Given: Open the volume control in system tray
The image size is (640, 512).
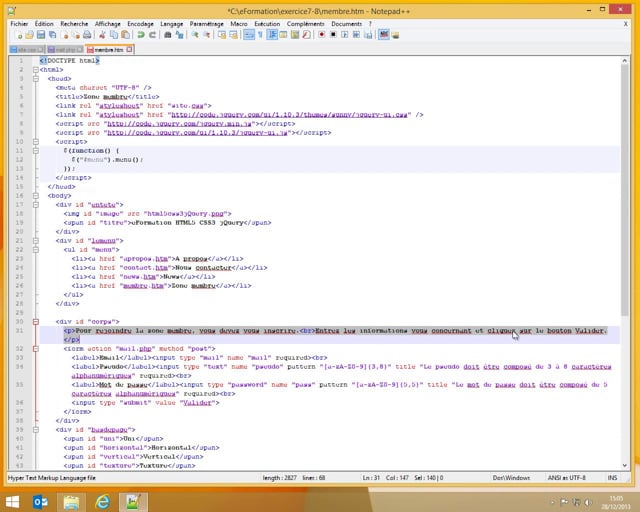Looking at the screenshot, I should pos(588,502).
